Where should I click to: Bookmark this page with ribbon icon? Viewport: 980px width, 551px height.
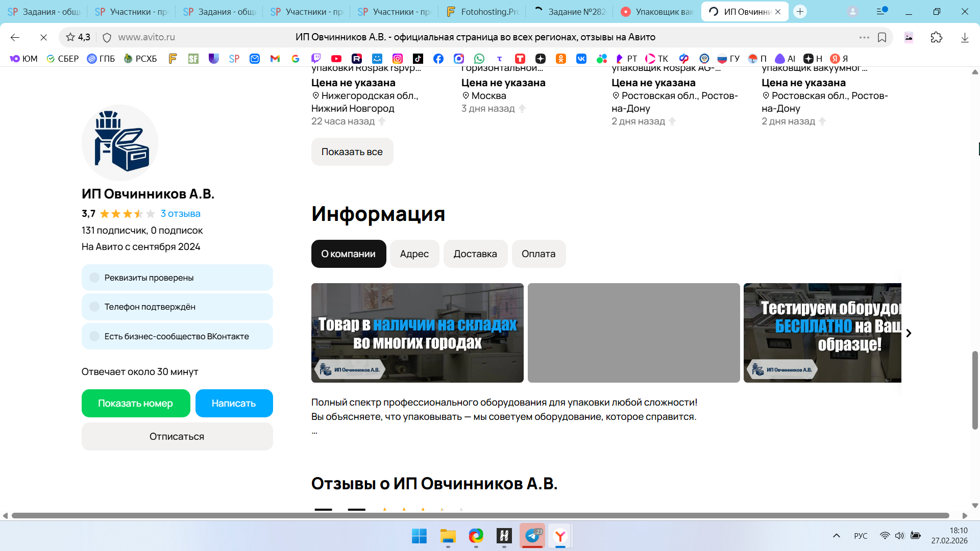coord(881,37)
